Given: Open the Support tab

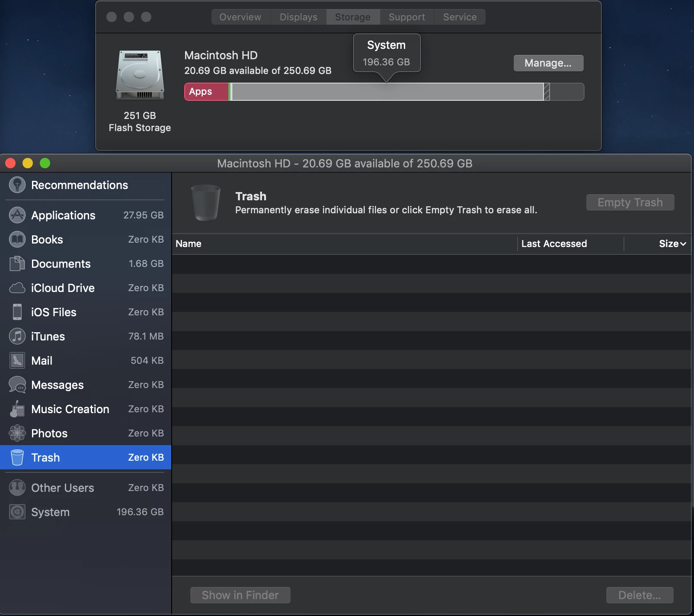Looking at the screenshot, I should (x=407, y=17).
